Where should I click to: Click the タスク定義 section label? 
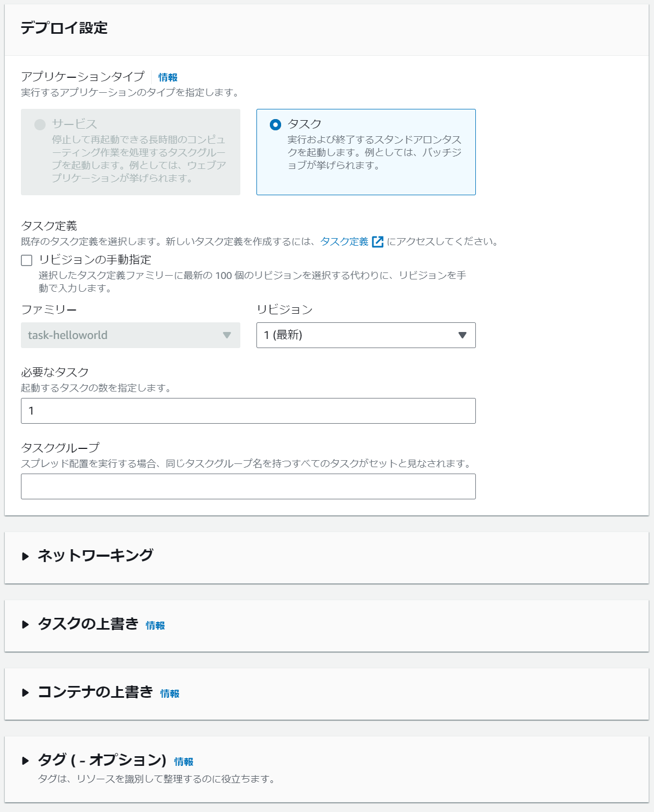(x=49, y=226)
